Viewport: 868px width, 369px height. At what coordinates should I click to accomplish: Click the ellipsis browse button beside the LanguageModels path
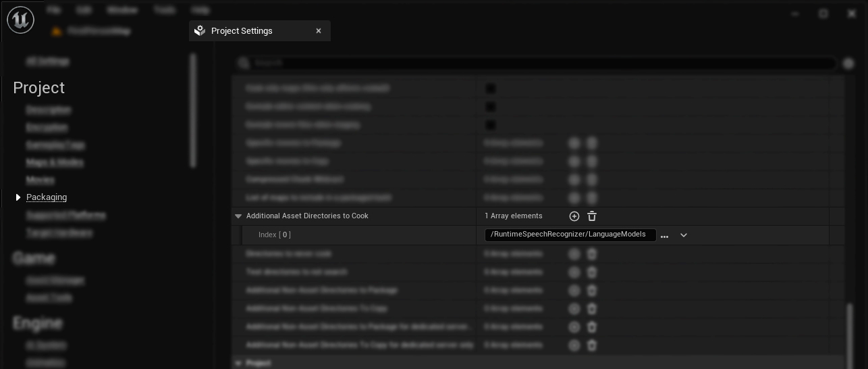pos(665,235)
